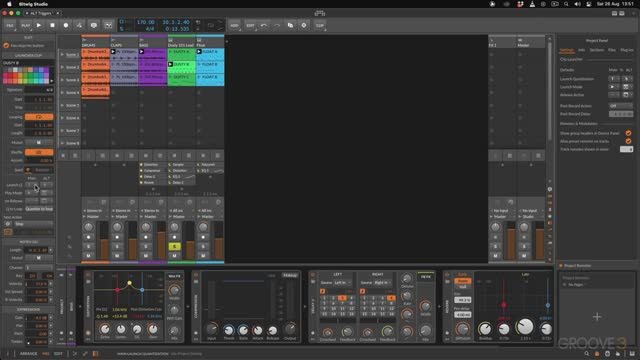Open the PLAY menu button
The image size is (640, 360).
(x=25, y=25)
